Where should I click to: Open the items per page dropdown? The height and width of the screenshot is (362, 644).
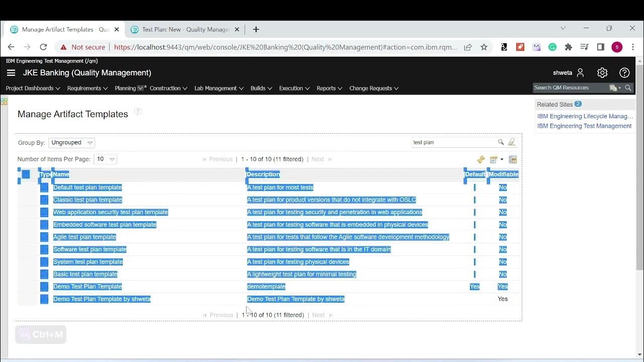pos(105,159)
